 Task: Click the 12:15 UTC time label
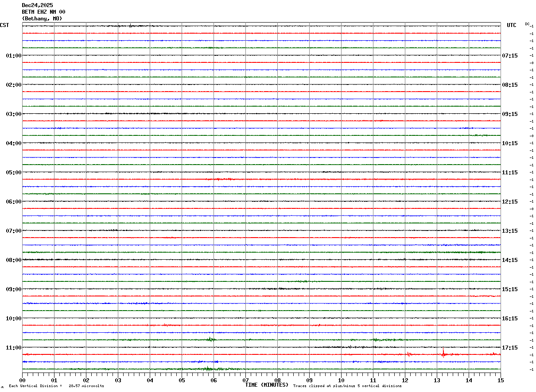[x=510, y=201]
